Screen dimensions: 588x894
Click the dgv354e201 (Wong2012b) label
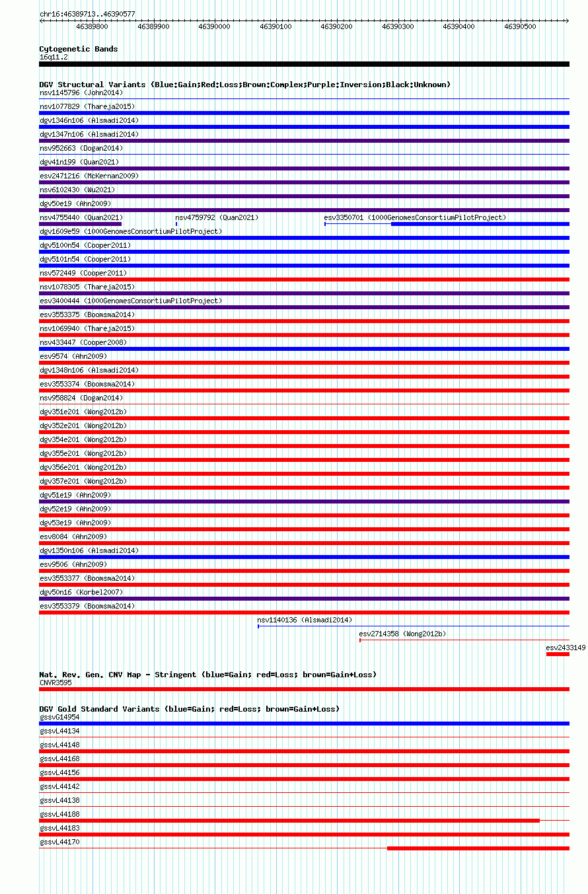[x=83, y=439]
